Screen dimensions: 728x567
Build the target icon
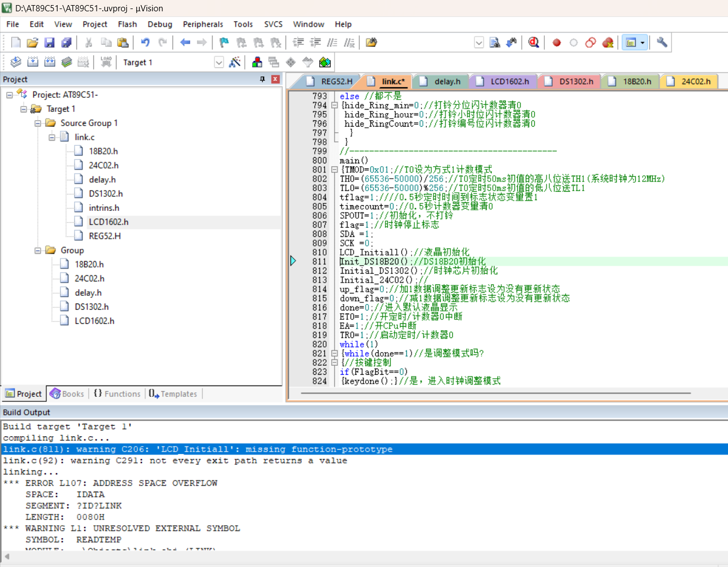[x=33, y=62]
